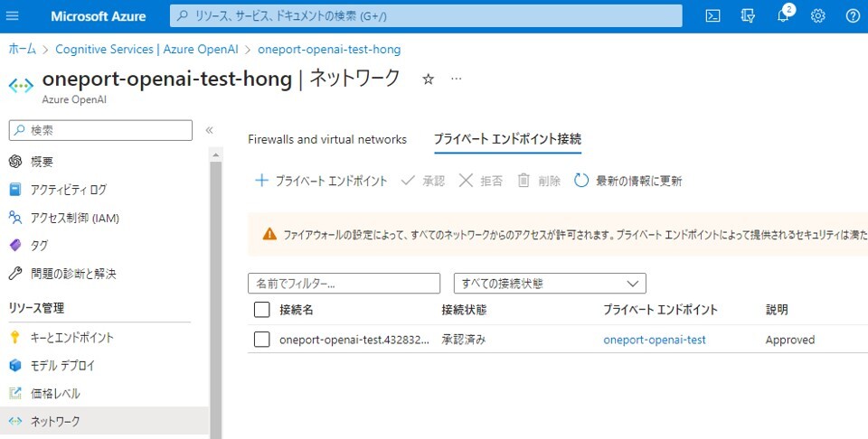Screen dimensions: 868x439
Task: Open Cloud Shell from the top bar
Action: coord(713,16)
